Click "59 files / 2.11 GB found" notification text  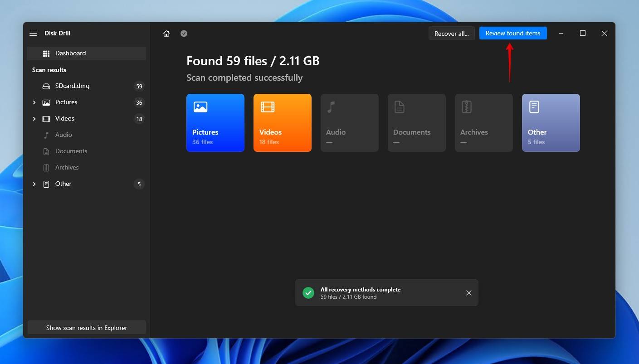348,297
